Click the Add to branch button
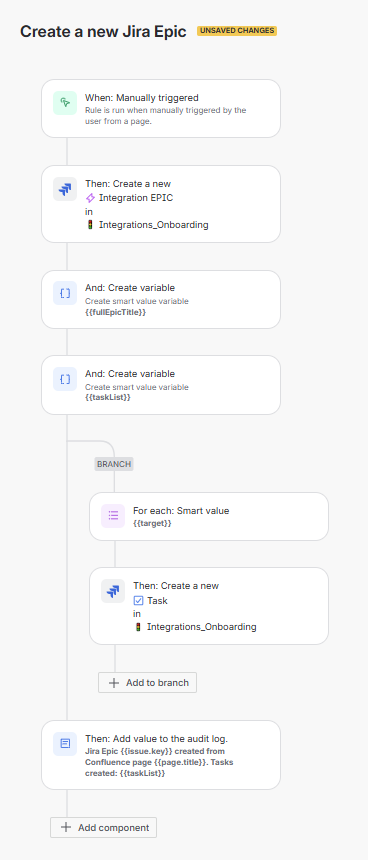Viewport: 368px width, 860px height. point(148,683)
